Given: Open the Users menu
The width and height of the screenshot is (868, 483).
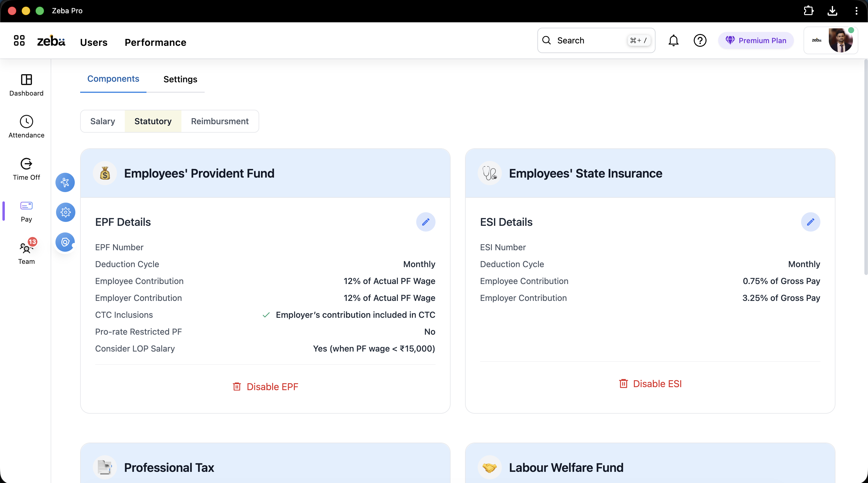Looking at the screenshot, I should (94, 42).
